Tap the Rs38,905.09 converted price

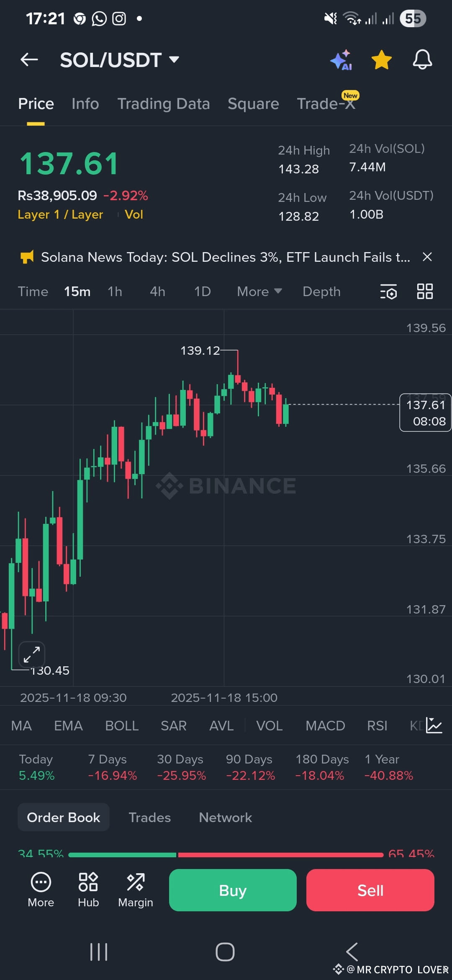57,196
